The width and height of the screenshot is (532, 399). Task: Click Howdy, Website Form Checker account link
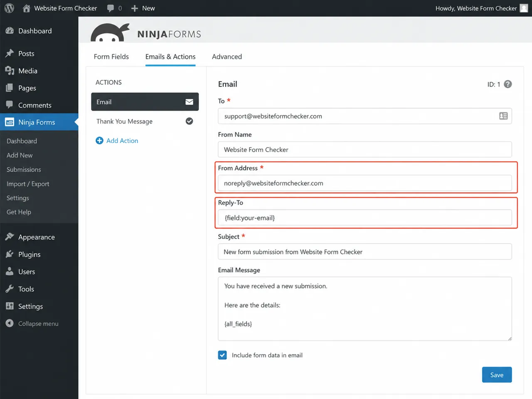click(476, 8)
